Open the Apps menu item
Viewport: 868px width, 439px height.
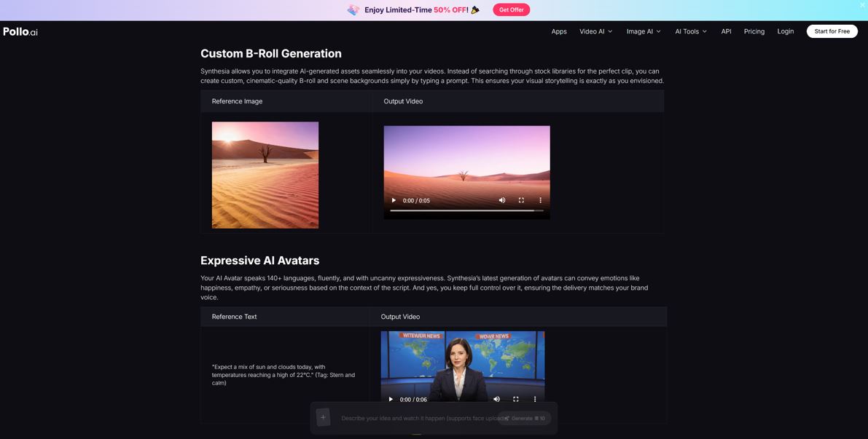point(559,31)
